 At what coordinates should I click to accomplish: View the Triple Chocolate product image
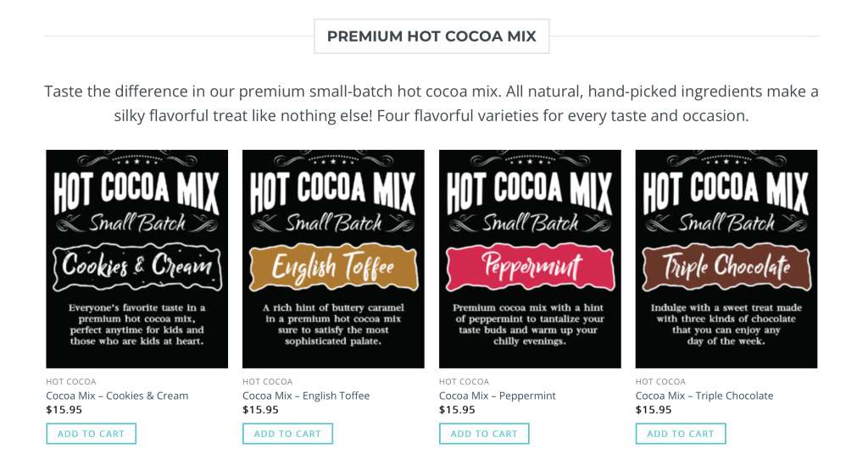click(x=726, y=258)
